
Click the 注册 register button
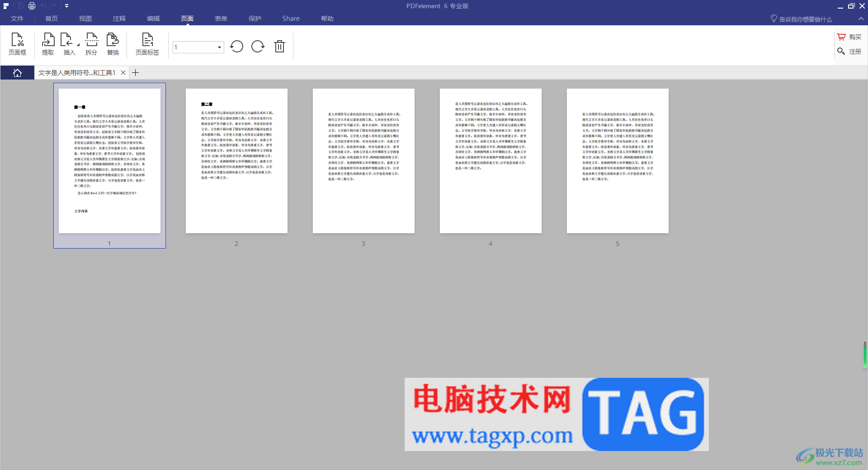(x=849, y=52)
